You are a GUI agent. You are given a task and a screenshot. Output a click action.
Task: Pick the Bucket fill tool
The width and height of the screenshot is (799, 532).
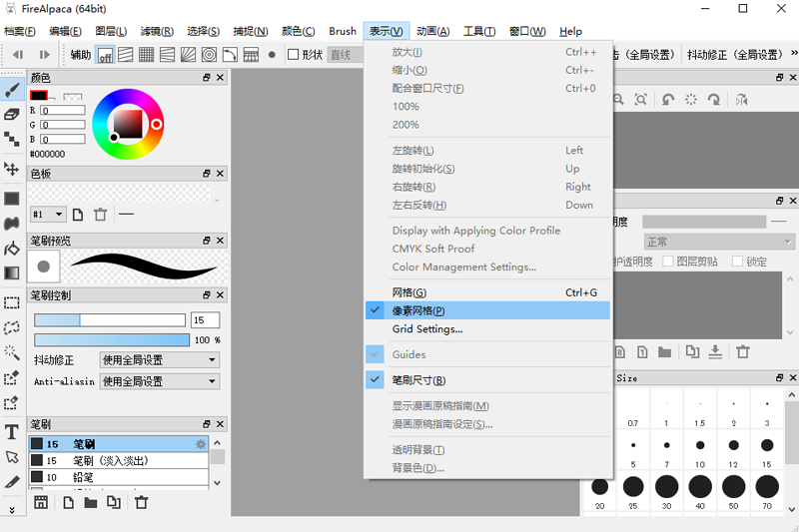point(12,249)
